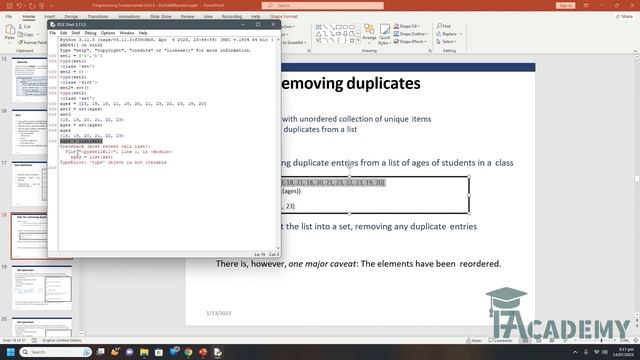Click 'one major caveat' text on the slide

click(x=322, y=264)
